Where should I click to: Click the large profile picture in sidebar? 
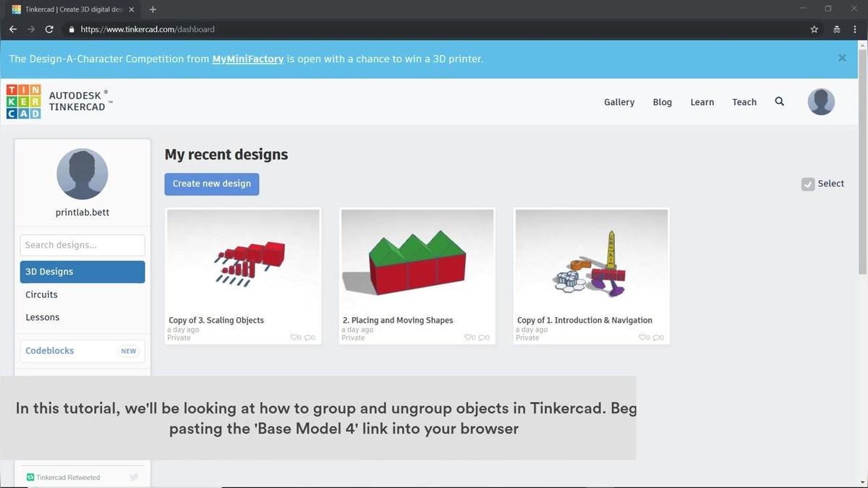coord(82,174)
